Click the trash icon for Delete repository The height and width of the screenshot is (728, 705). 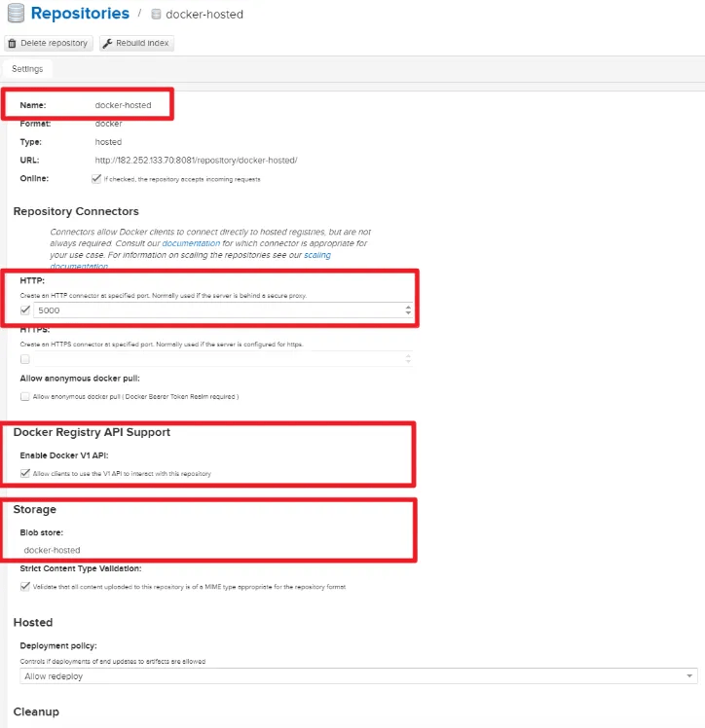click(12, 44)
